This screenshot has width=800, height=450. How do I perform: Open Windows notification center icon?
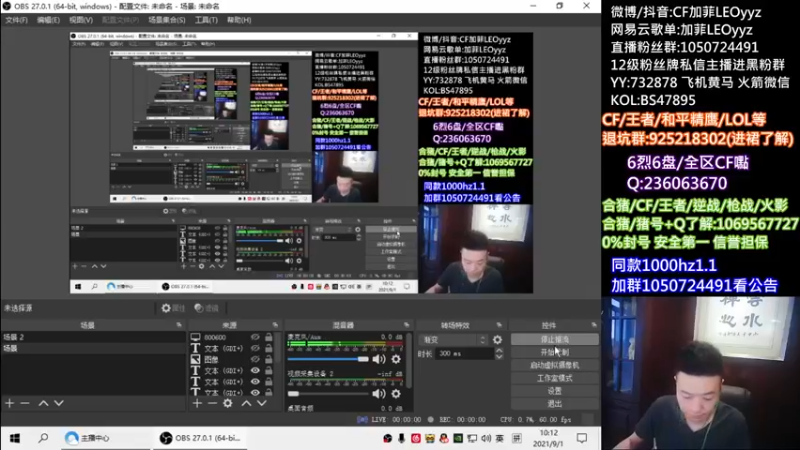tap(582, 438)
